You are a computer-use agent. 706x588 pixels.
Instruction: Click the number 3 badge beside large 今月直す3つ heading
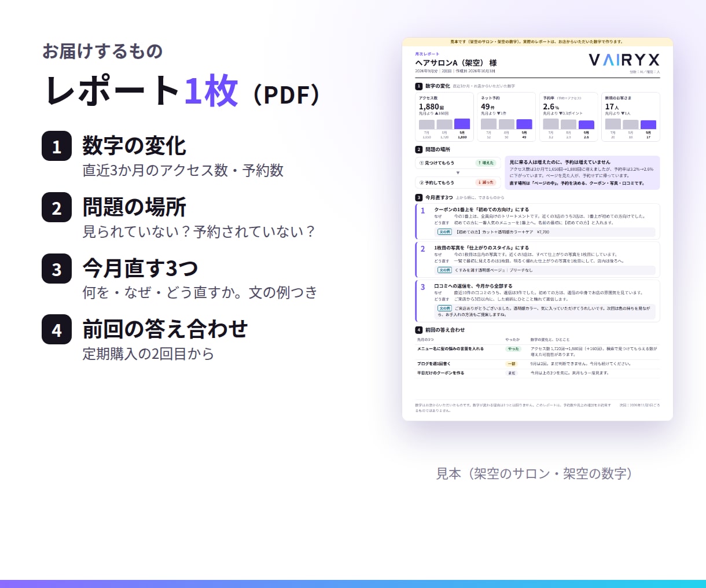point(57,269)
